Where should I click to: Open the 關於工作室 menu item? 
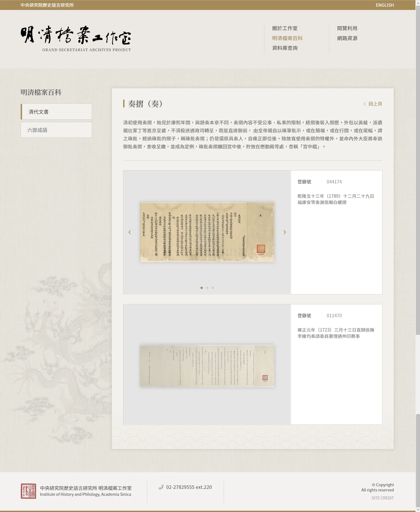[285, 28]
